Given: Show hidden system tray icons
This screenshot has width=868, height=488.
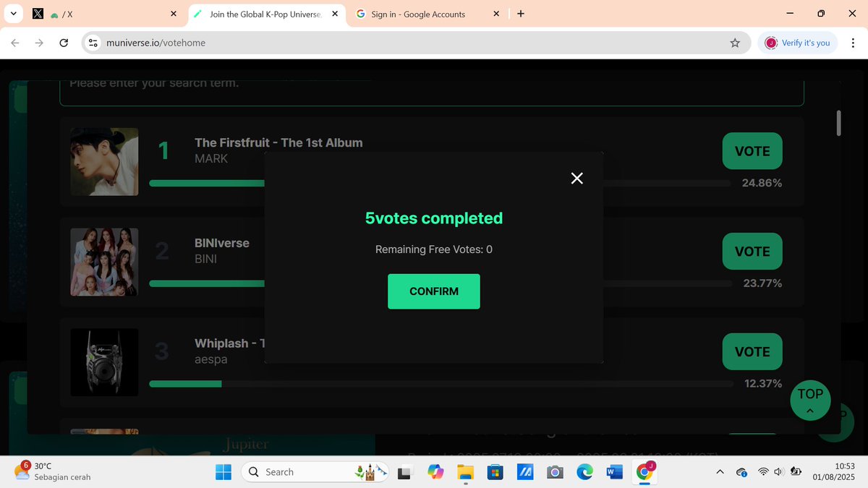Looking at the screenshot, I should point(720,472).
